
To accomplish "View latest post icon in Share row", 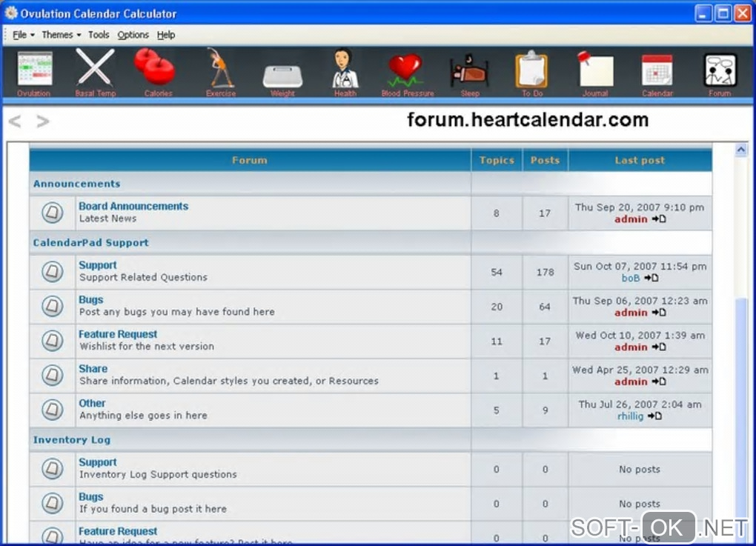I will [659, 382].
